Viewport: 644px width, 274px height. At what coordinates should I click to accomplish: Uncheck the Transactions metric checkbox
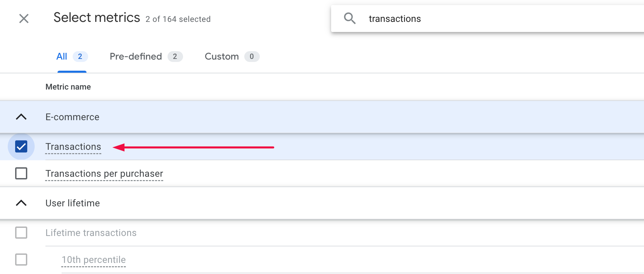tap(21, 146)
